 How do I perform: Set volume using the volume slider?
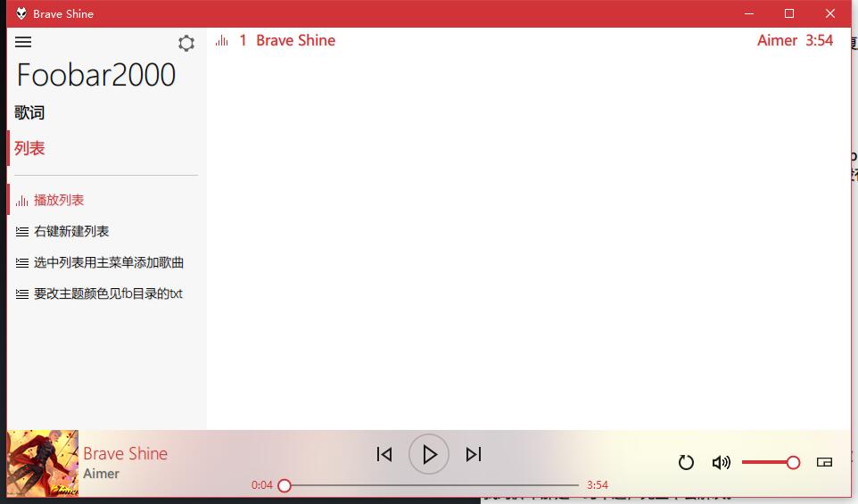point(771,462)
